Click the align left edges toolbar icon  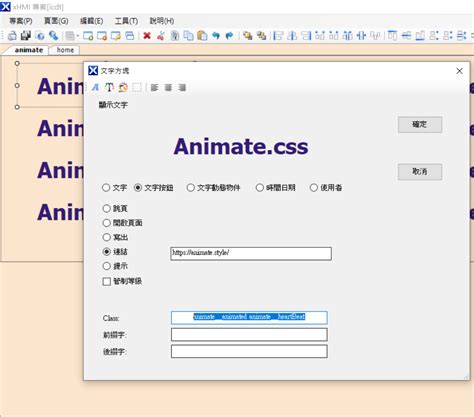[x=278, y=35]
